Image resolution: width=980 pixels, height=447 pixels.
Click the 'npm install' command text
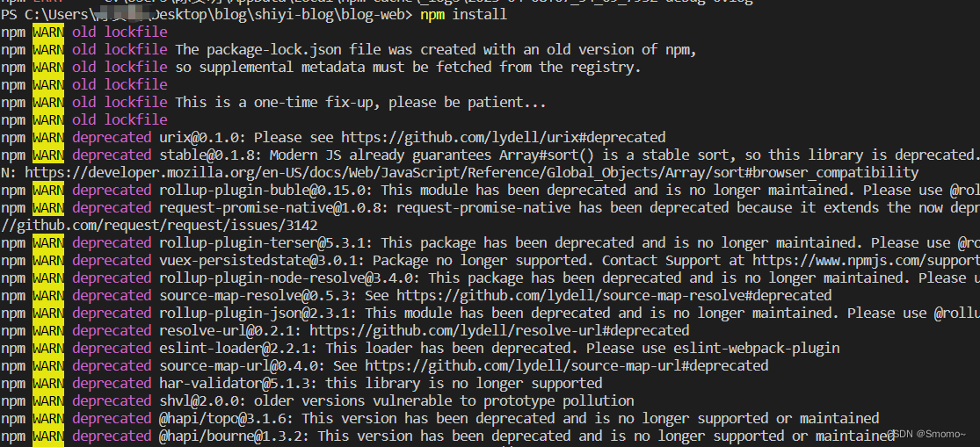[463, 14]
